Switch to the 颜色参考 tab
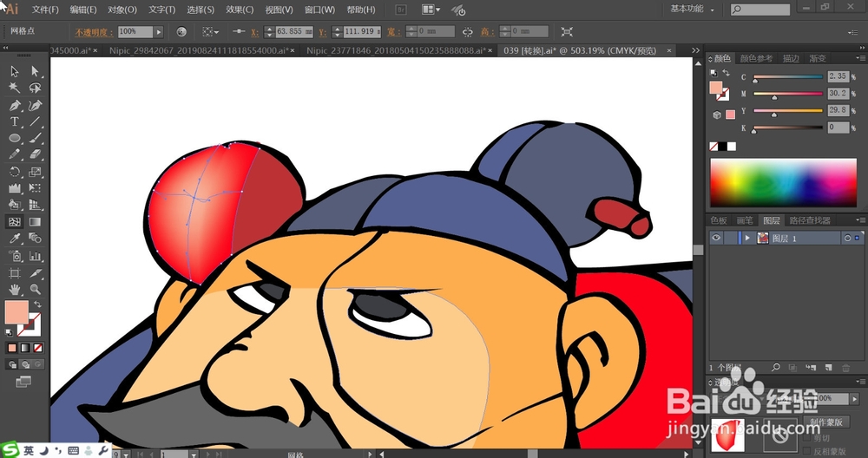 [x=756, y=58]
